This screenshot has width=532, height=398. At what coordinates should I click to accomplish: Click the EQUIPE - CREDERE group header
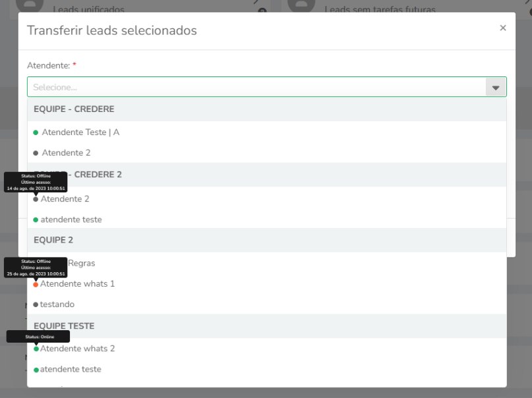tap(267, 109)
